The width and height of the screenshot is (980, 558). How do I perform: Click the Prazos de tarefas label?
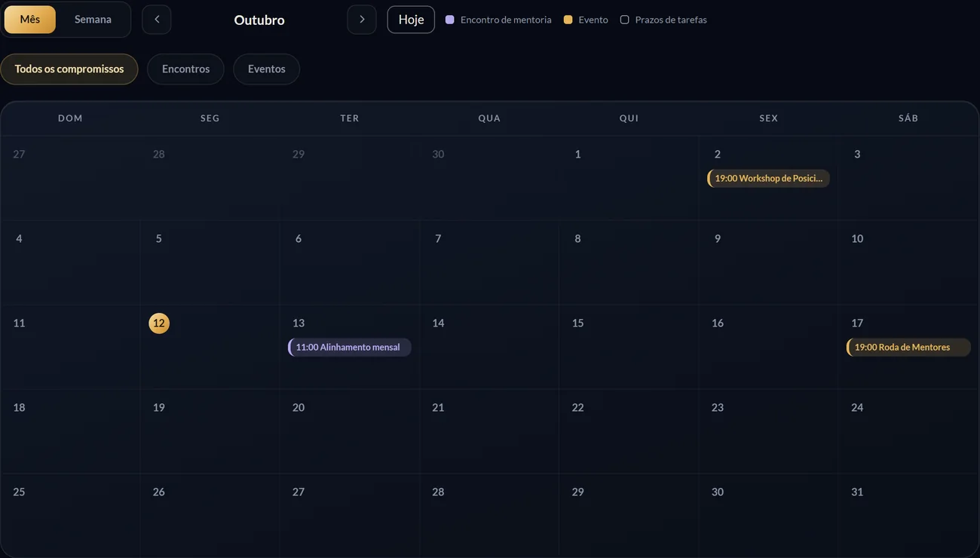[671, 20]
